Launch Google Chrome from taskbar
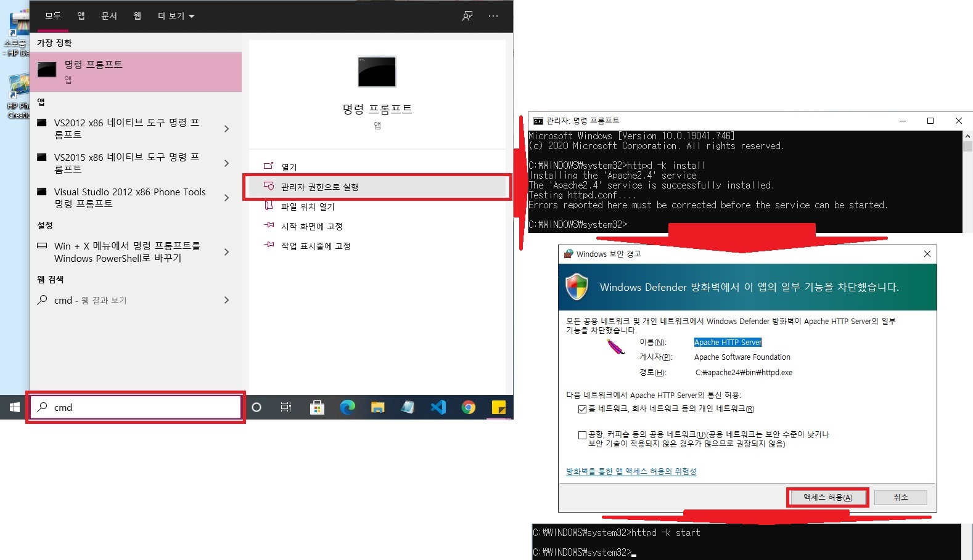This screenshot has height=560, width=973. [x=469, y=407]
